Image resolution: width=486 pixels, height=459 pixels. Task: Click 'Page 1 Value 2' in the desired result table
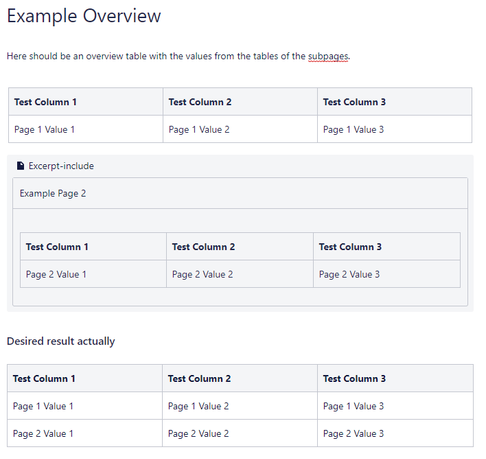click(240, 406)
